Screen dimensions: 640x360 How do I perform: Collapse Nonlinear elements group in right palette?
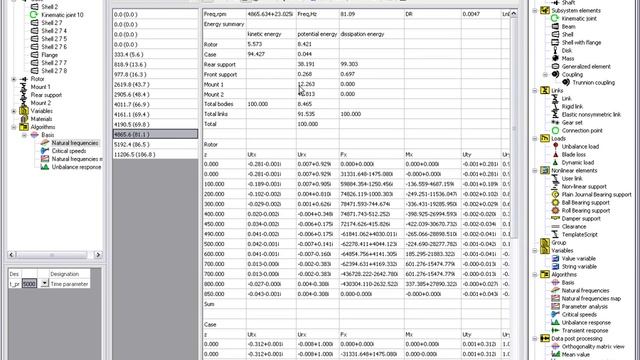[x=535, y=171]
